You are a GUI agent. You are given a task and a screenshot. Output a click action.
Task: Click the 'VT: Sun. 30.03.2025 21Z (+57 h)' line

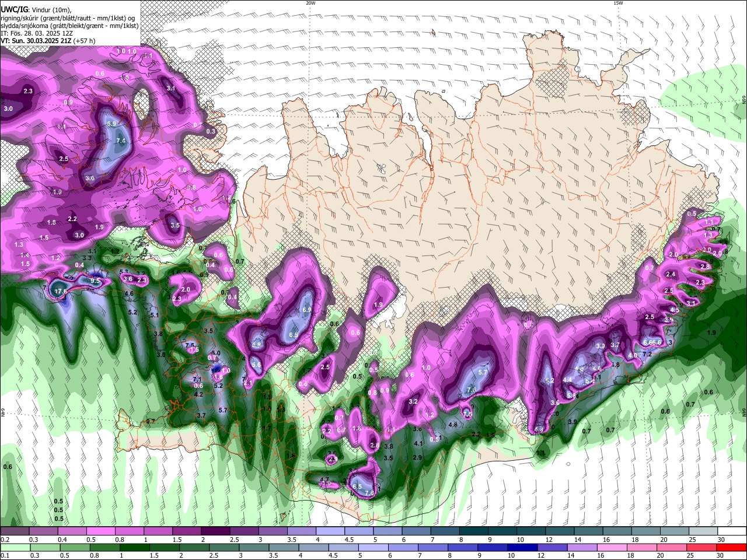click(x=48, y=41)
